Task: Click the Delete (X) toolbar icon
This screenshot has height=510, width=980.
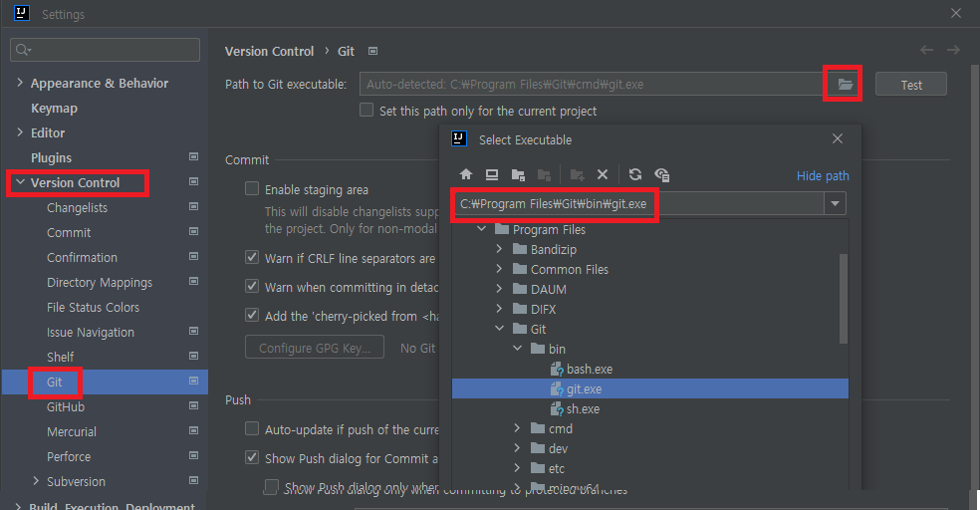Action: (x=603, y=174)
